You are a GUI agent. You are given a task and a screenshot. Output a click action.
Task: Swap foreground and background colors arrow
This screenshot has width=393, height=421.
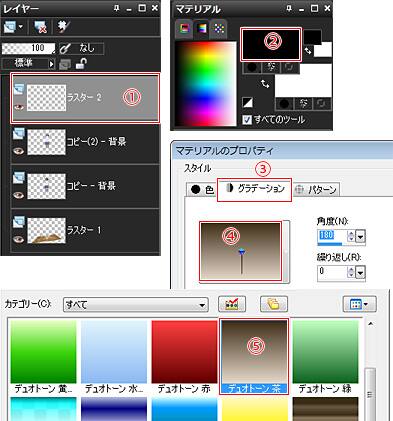[x=308, y=51]
